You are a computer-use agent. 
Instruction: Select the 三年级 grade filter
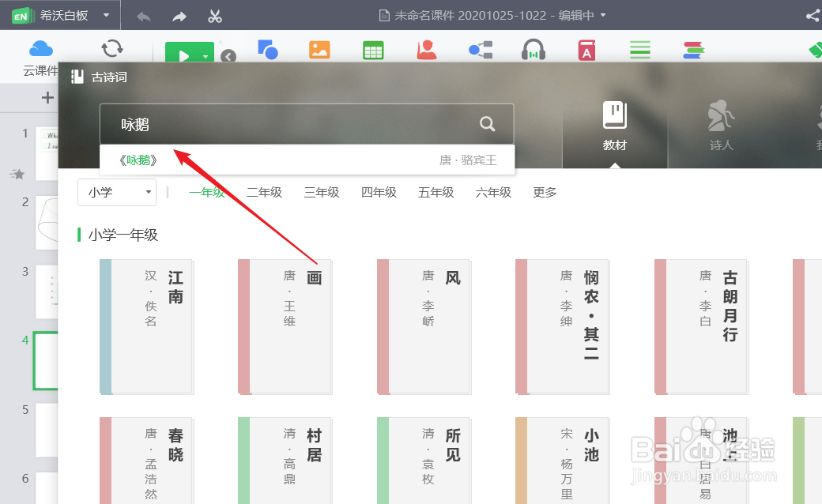click(x=322, y=192)
